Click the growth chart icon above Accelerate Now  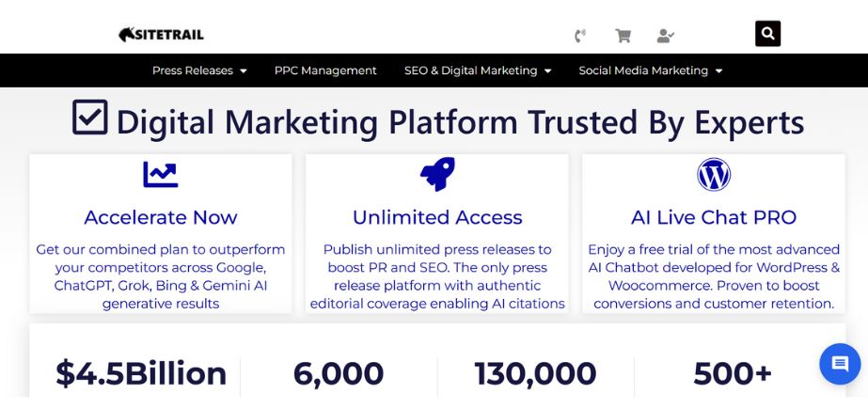tap(161, 174)
